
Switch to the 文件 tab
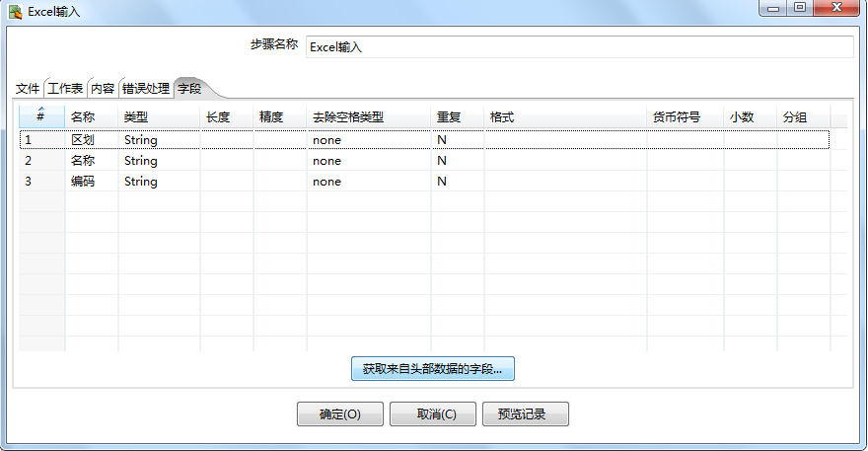coord(28,89)
